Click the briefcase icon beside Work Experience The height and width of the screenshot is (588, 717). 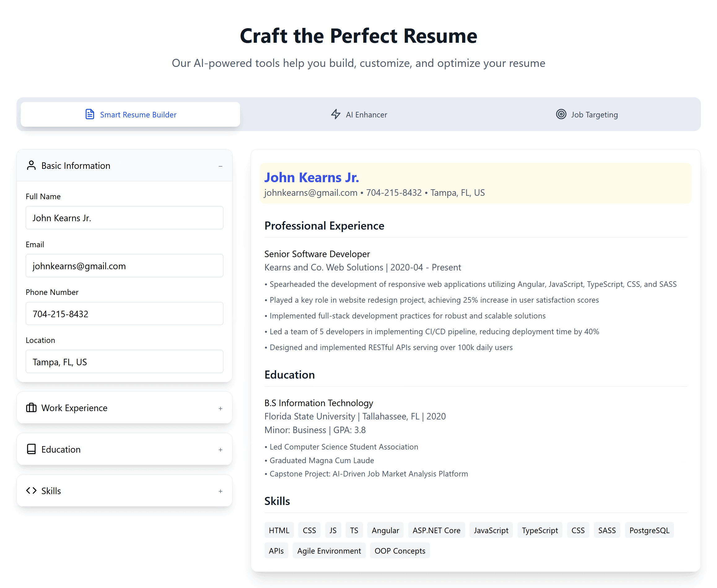[x=31, y=408]
